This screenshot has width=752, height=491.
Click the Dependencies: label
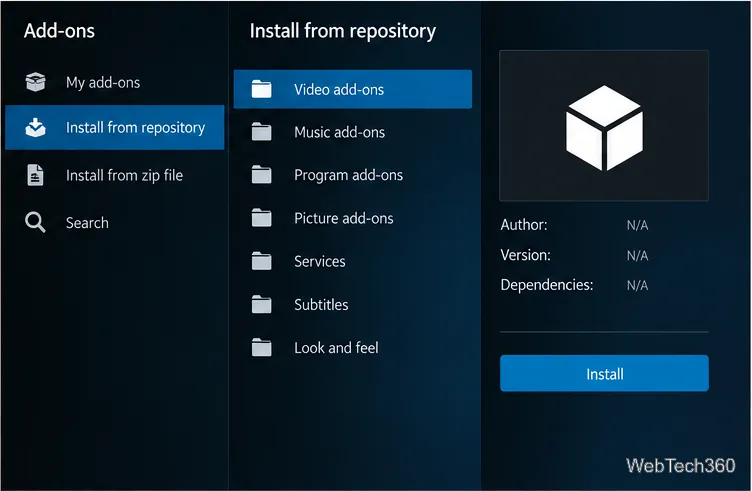(x=547, y=285)
